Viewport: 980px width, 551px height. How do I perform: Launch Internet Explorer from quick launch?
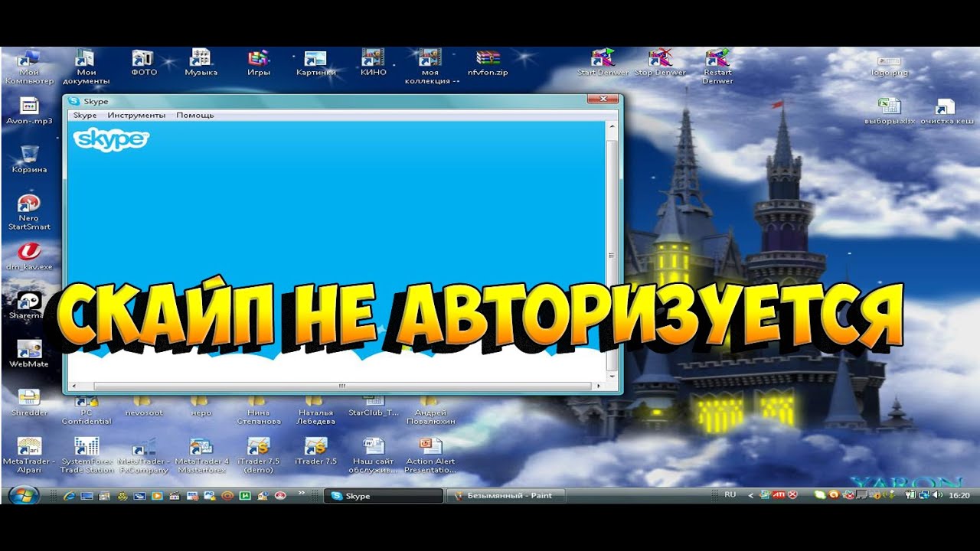coord(69,496)
